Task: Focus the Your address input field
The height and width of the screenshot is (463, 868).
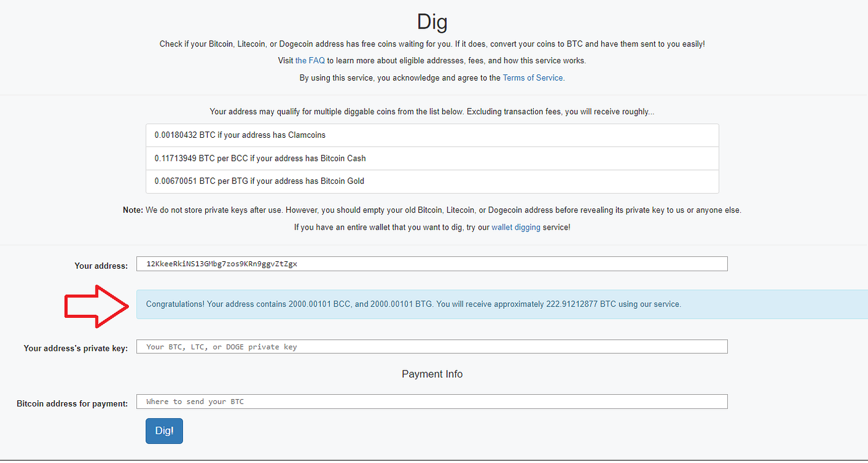Action: click(432, 264)
